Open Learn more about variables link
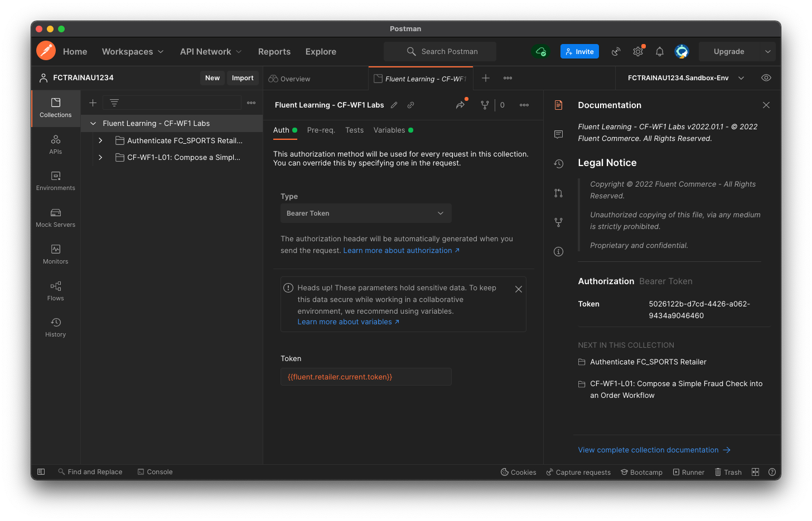Viewport: 812px width, 521px height. point(349,322)
